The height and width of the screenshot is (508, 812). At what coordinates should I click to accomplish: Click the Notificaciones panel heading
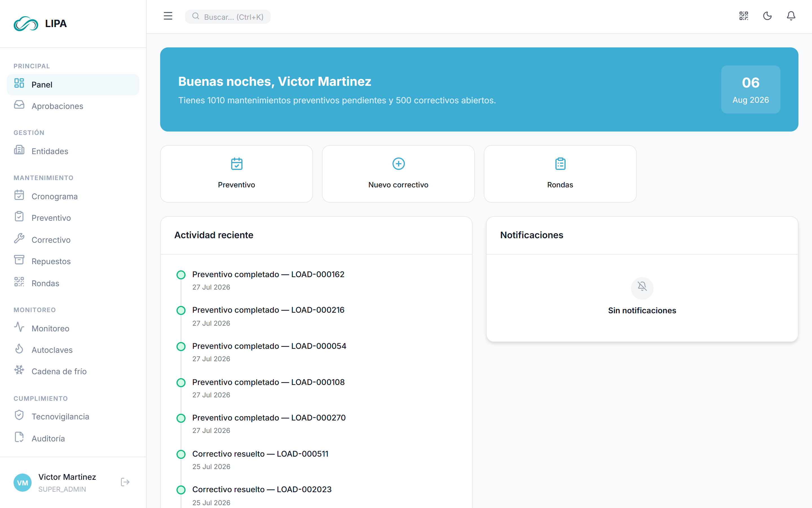tap(531, 235)
